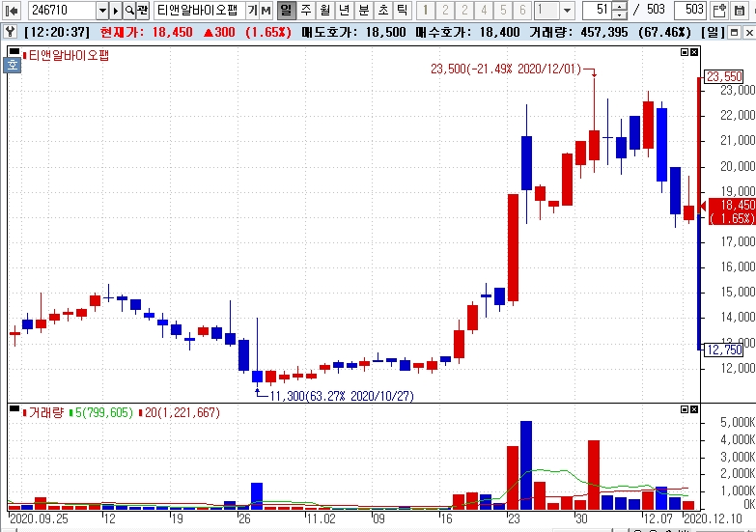756x532 pixels.
Task: Click the 2020.09.25 date label on the time axis
Action: tap(39, 519)
